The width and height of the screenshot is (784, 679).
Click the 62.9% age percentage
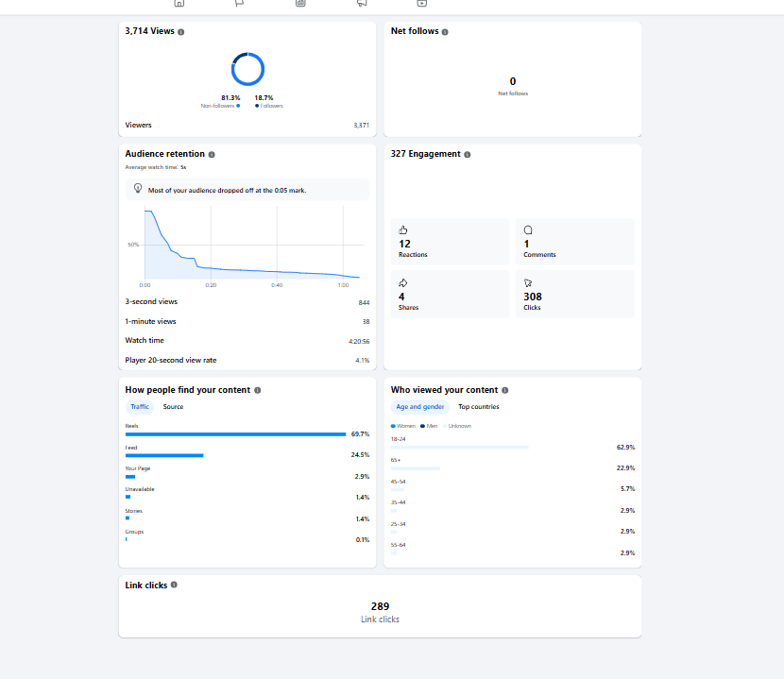[625, 448]
